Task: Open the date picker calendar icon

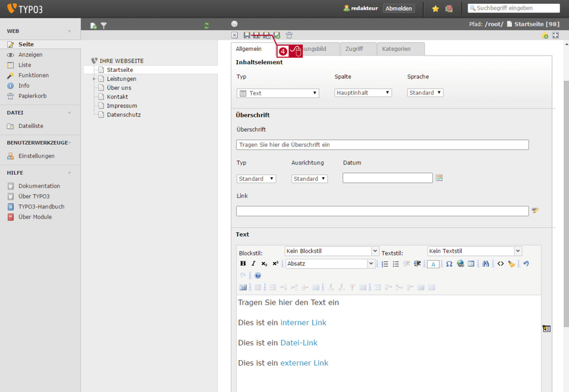Action: 439,178
